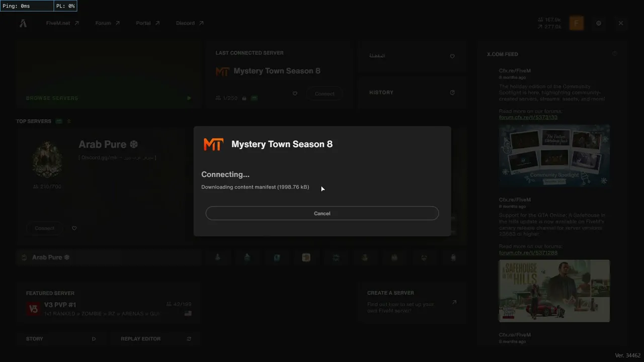The image size is (644, 362).
Task: Click the Downloading content manifest status text
Action: (x=255, y=187)
